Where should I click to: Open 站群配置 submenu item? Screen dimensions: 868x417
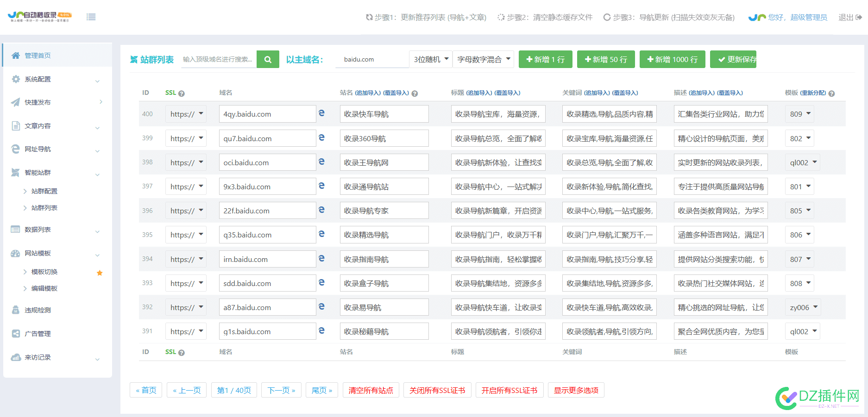point(44,191)
